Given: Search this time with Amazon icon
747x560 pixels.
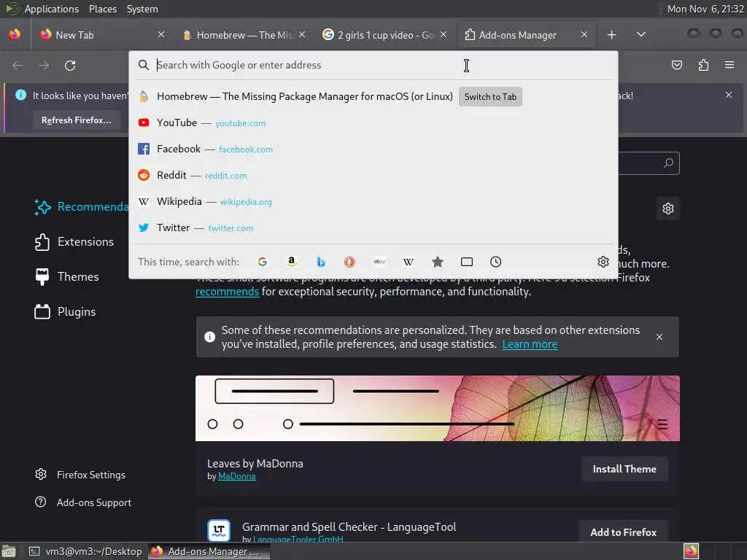Looking at the screenshot, I should 292,262.
